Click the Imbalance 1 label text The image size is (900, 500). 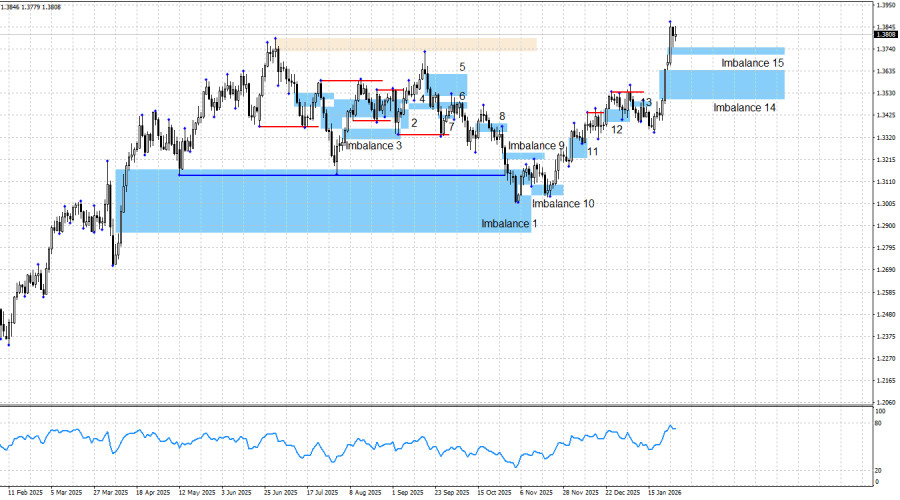509,223
